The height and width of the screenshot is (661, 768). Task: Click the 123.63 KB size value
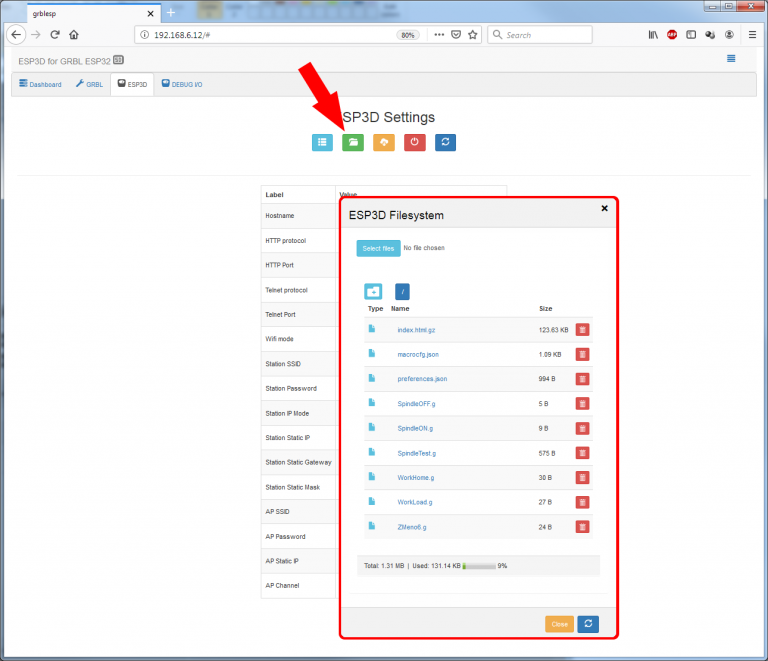553,330
